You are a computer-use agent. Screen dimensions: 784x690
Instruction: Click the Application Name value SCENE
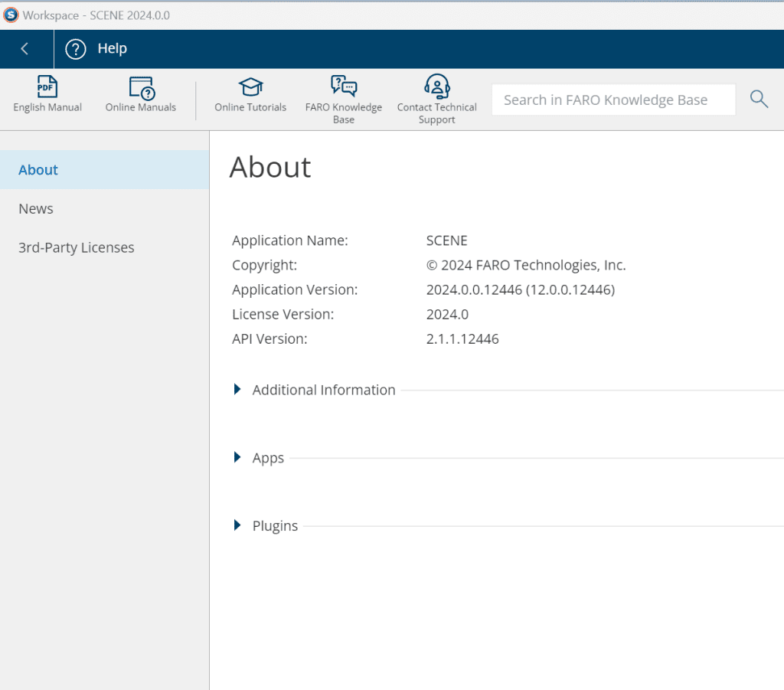pos(446,240)
